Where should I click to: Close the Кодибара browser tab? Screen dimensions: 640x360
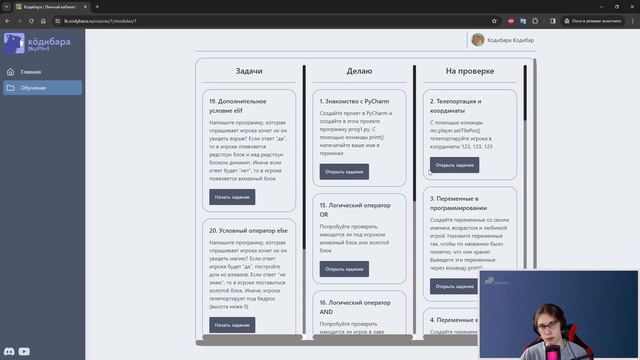(85, 7)
